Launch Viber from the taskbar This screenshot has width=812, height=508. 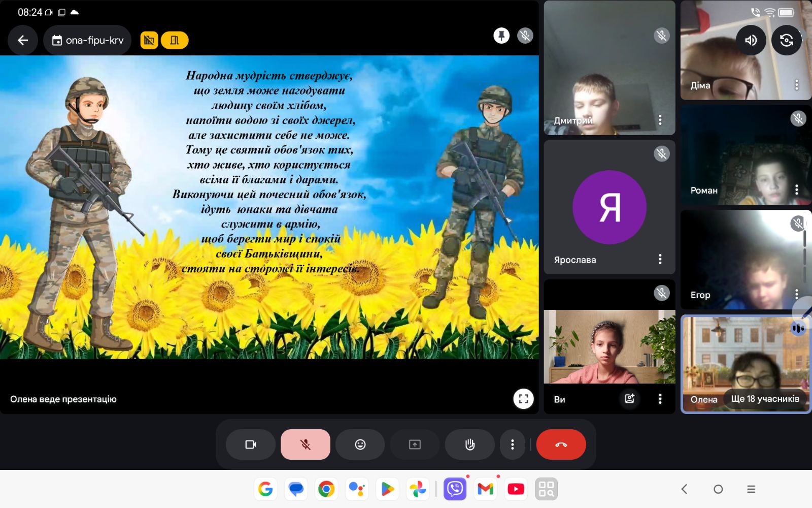point(455,489)
